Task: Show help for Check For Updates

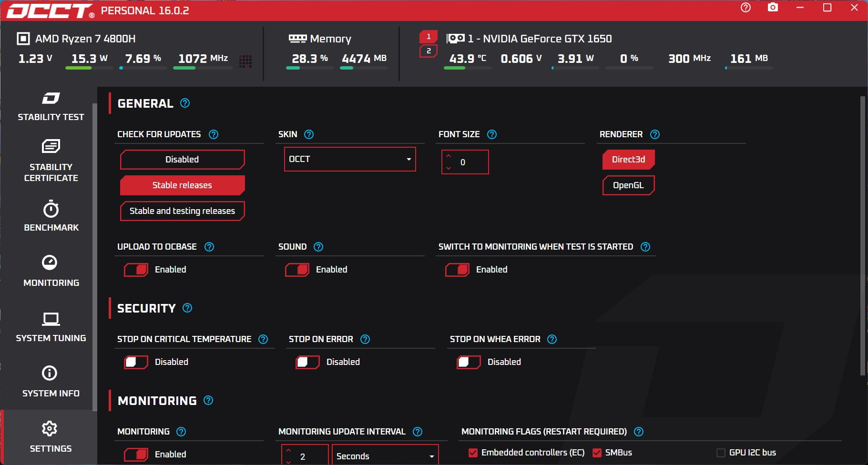Action: coord(214,134)
